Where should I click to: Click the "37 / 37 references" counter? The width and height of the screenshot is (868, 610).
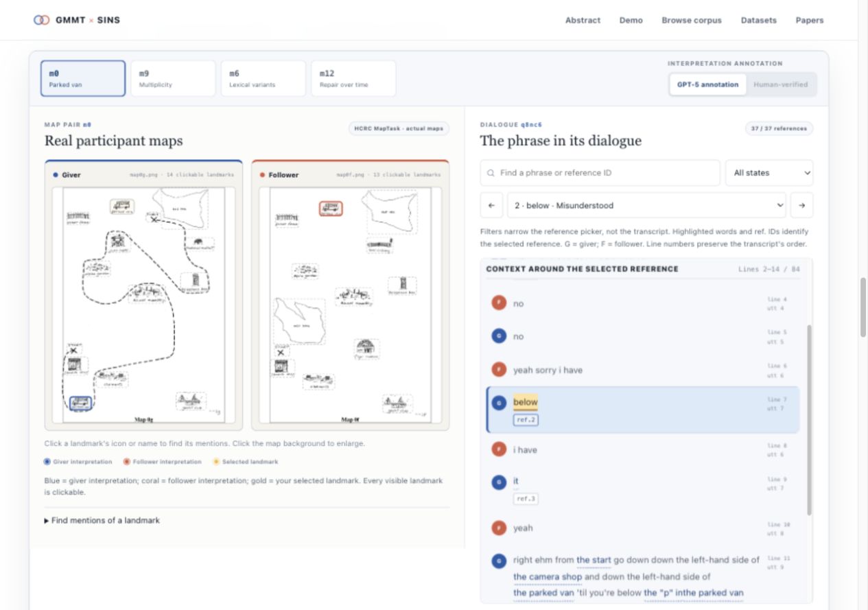coord(779,128)
